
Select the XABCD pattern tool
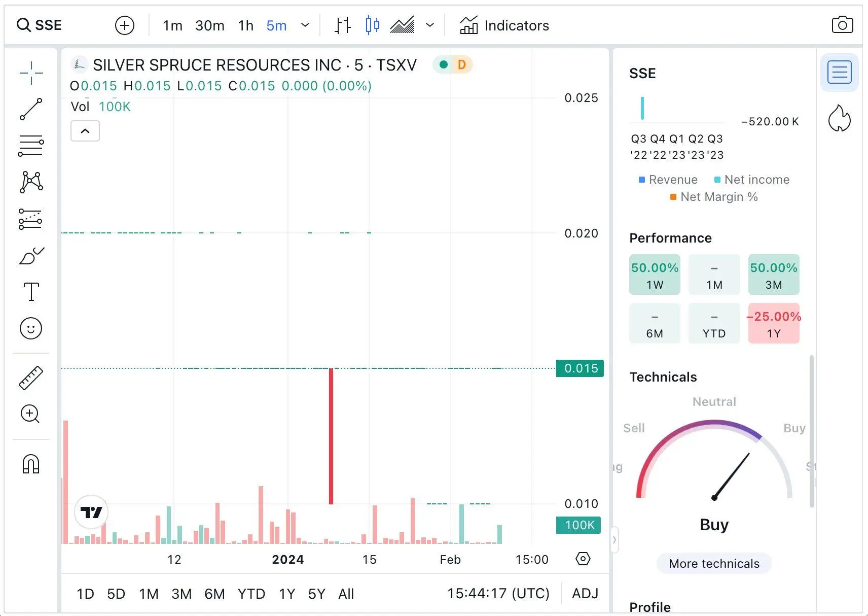[x=31, y=182]
